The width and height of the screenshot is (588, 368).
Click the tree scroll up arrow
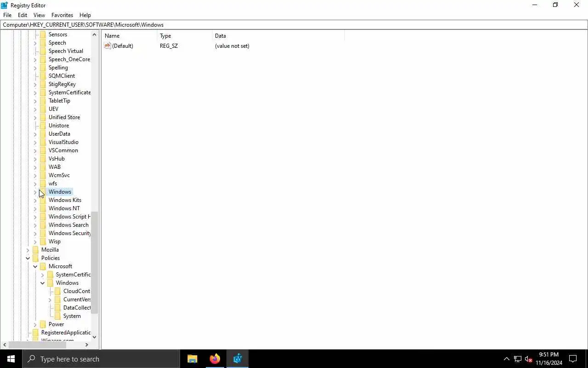pos(94,34)
